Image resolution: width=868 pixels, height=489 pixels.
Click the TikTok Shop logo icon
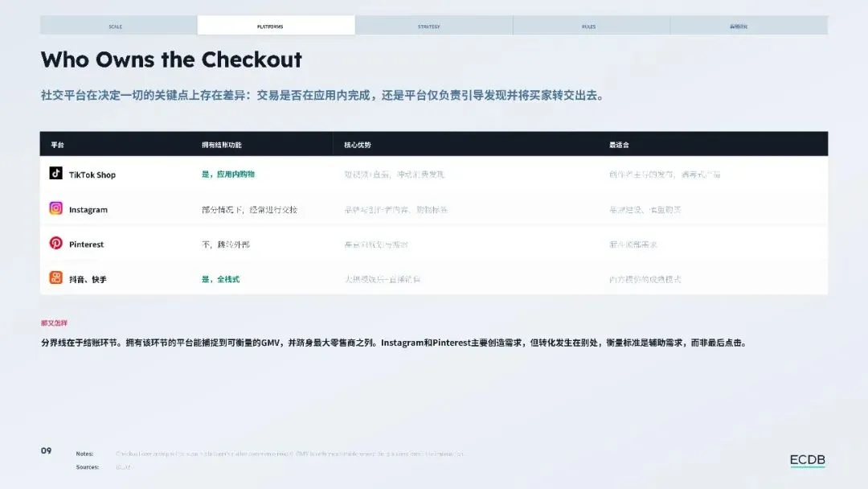click(56, 174)
